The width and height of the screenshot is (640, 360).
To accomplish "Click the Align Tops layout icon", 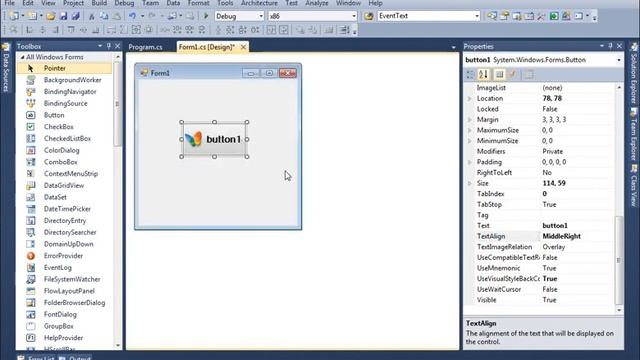I will point(71,30).
